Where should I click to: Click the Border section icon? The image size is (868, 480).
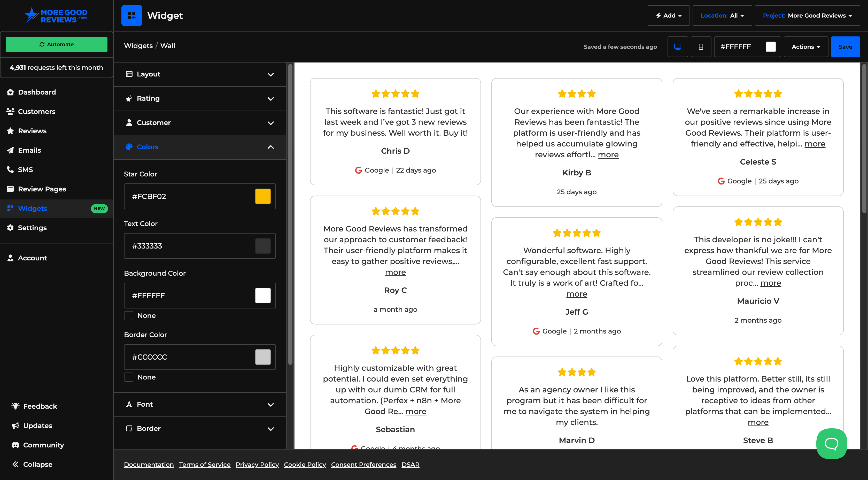(129, 428)
